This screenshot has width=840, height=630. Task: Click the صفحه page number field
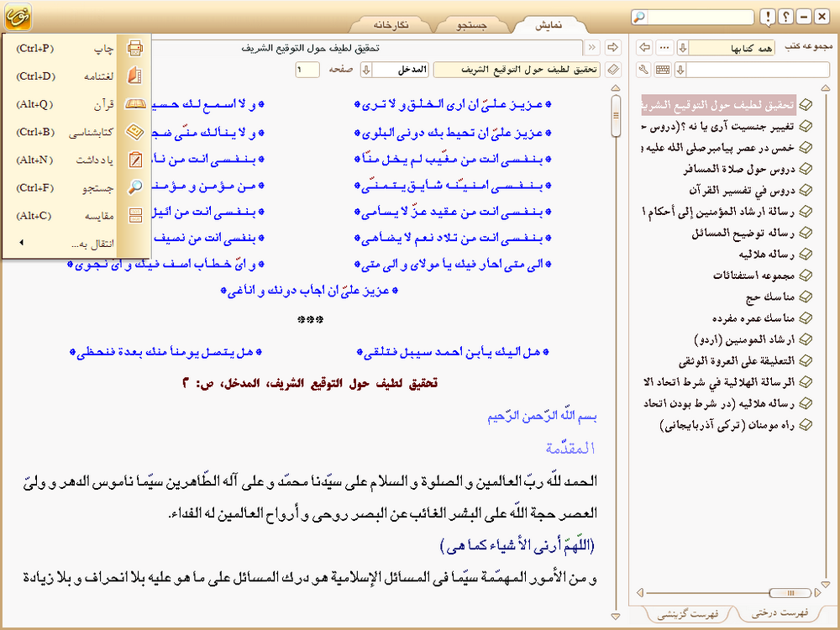click(307, 70)
